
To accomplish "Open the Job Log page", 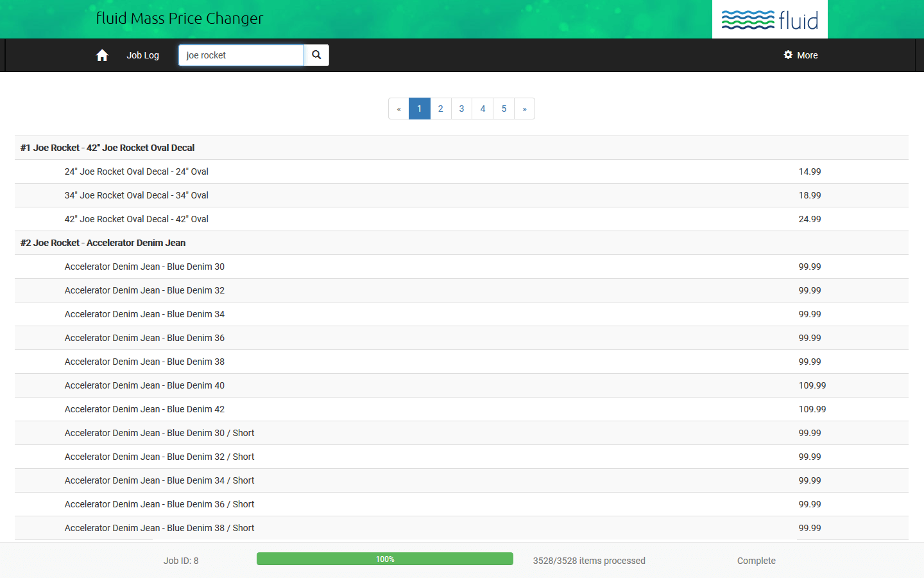I will (142, 55).
